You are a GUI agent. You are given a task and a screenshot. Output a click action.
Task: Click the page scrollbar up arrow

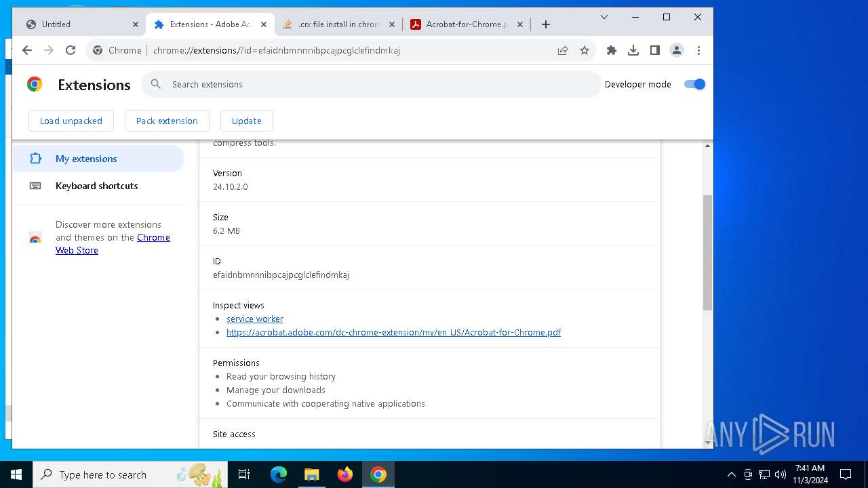[707, 146]
